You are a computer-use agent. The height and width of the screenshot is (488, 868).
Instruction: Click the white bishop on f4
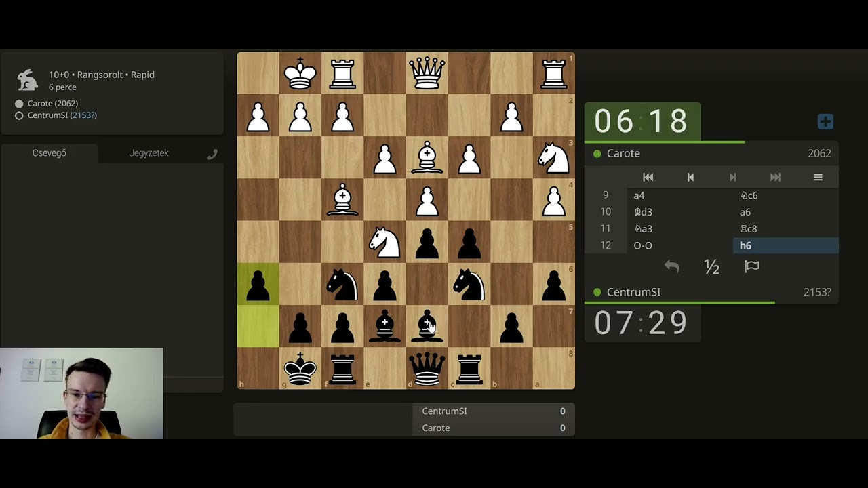[342, 200]
